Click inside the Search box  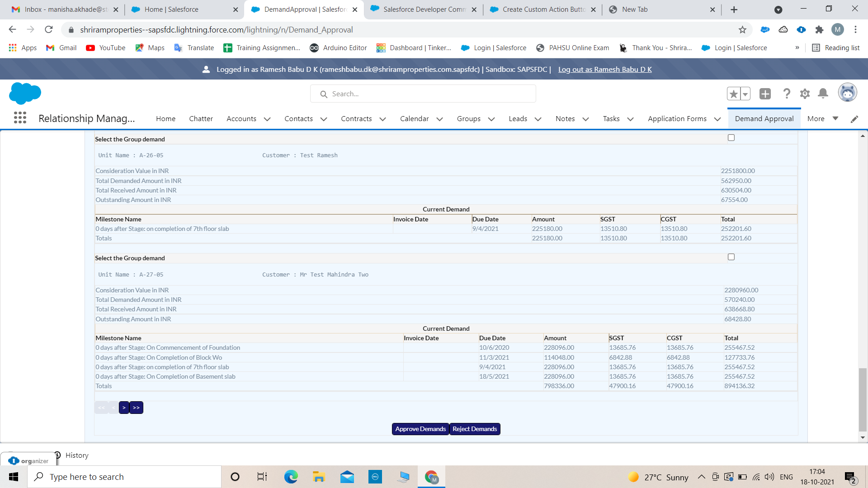[x=423, y=94]
